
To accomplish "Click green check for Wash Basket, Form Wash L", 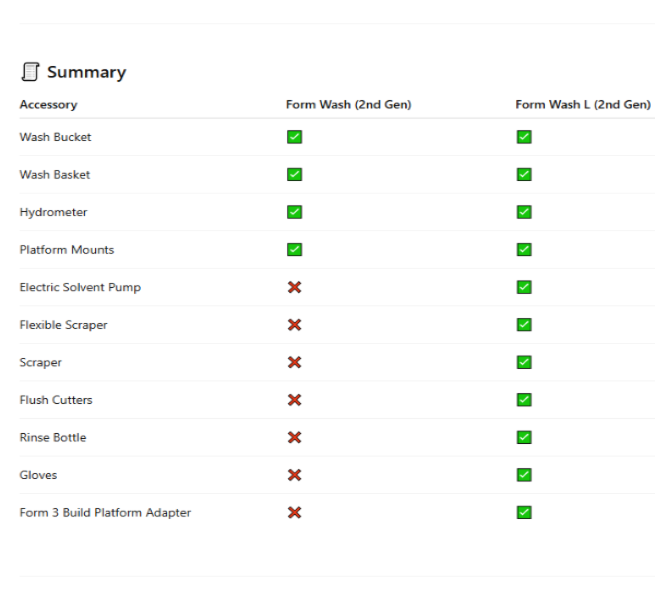I will pyautogui.click(x=524, y=174).
